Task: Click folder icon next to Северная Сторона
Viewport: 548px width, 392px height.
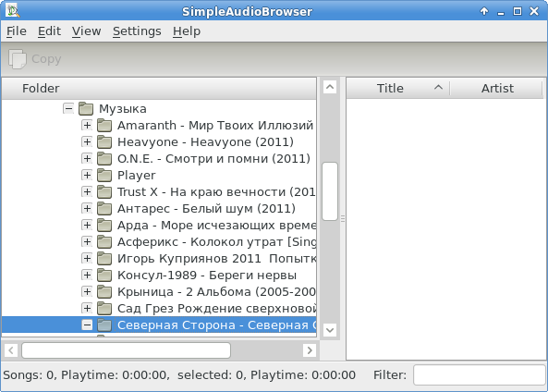Action: 104,325
